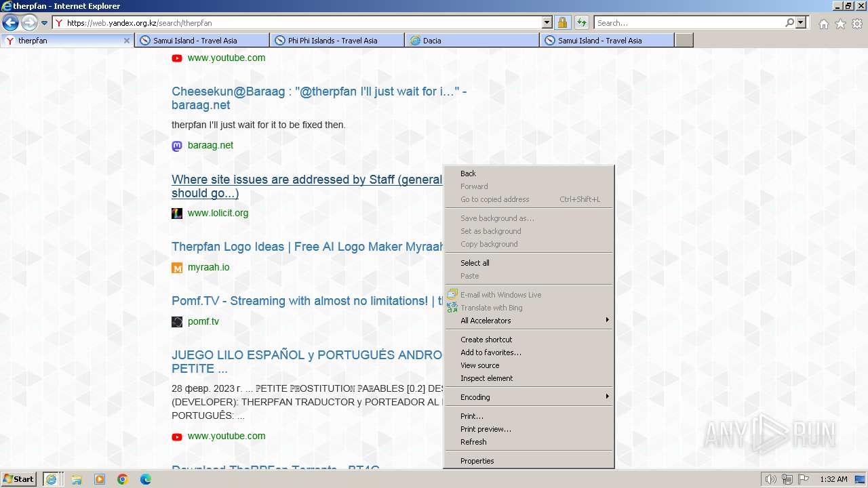Open the Home page icon
This screenshot has height=488, width=868.
tap(823, 24)
